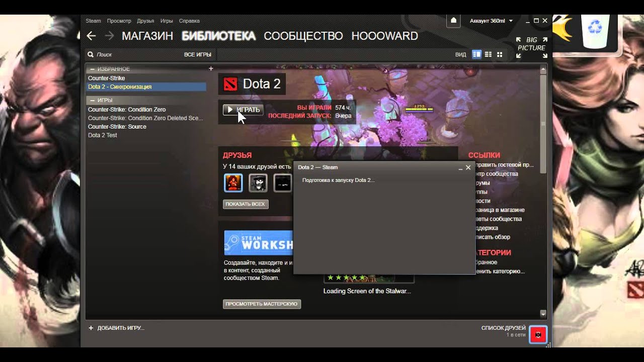Add a category with plus icon
Image resolution: width=644 pixels, height=362 pixels.
211,68
